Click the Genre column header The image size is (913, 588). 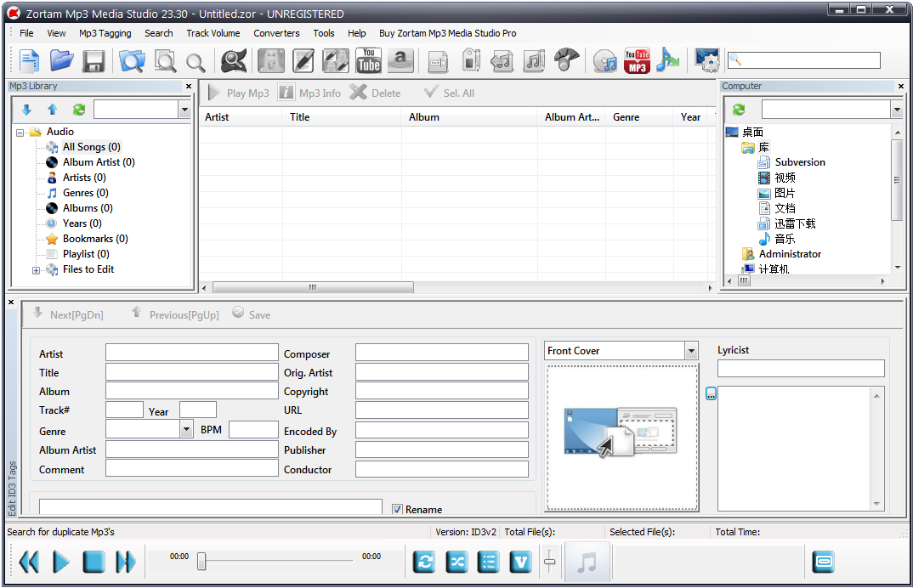639,117
